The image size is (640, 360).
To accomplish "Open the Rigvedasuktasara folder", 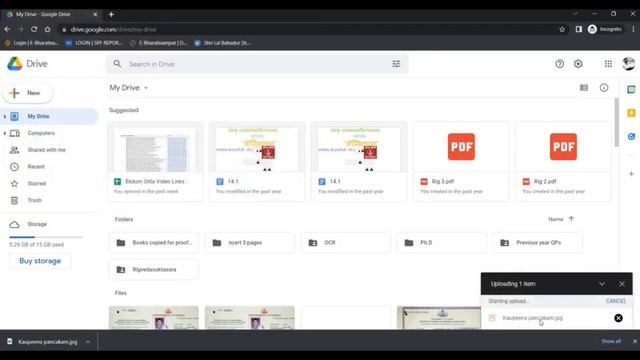I will tap(154, 269).
